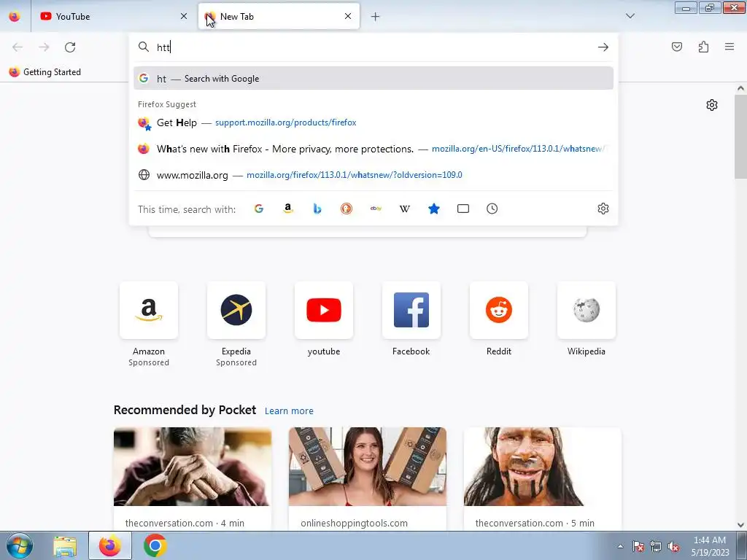Viewport: 747px width, 560px height.
Task: Click the Go arrow in address bar
Action: (x=603, y=47)
